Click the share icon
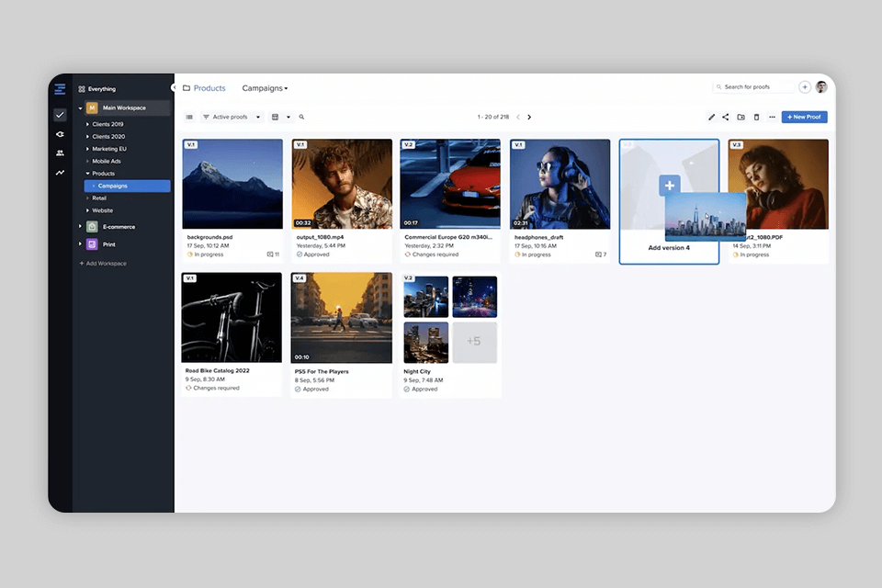 click(726, 117)
